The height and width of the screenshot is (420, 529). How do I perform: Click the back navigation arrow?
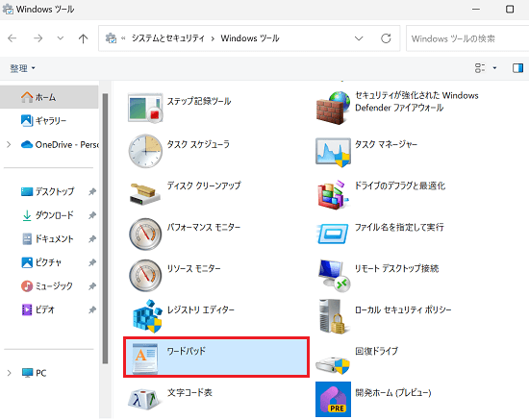tap(13, 38)
